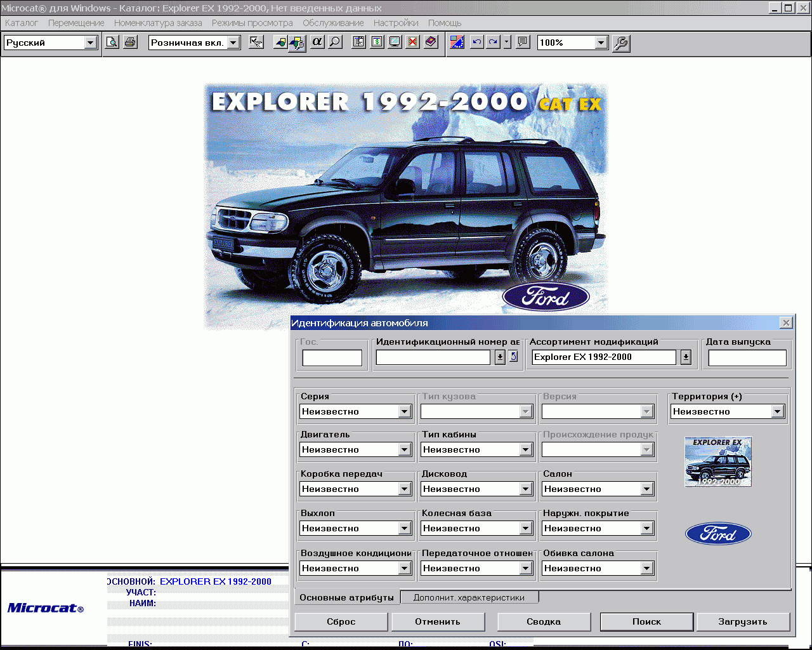Click the Поиск button
The width and height of the screenshot is (812, 650).
646,621
